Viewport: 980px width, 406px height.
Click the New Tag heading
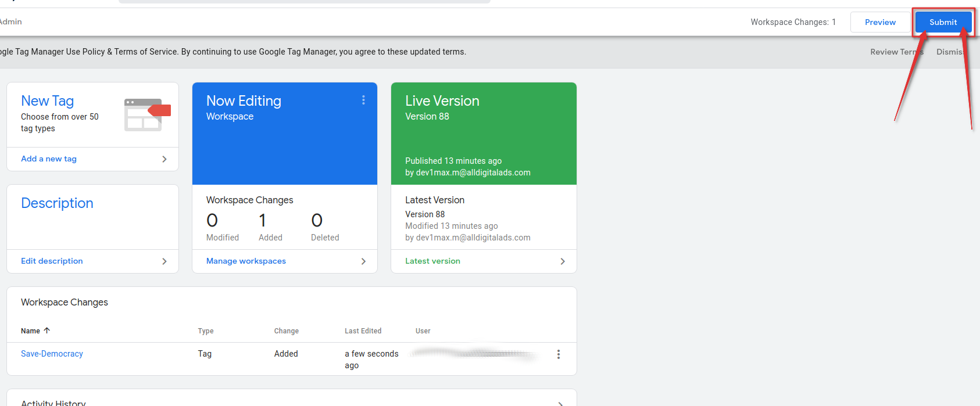pyautogui.click(x=47, y=100)
